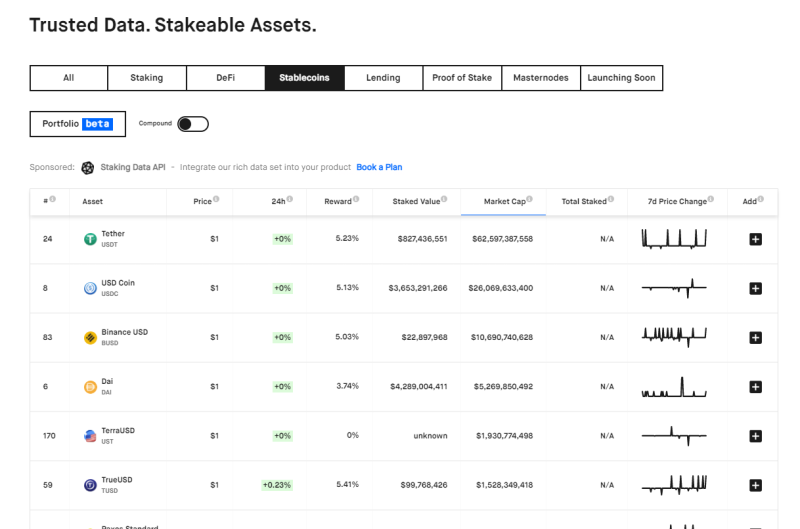Open the Tether asset name link
Viewport: 800px width, 529px height.
click(113, 234)
